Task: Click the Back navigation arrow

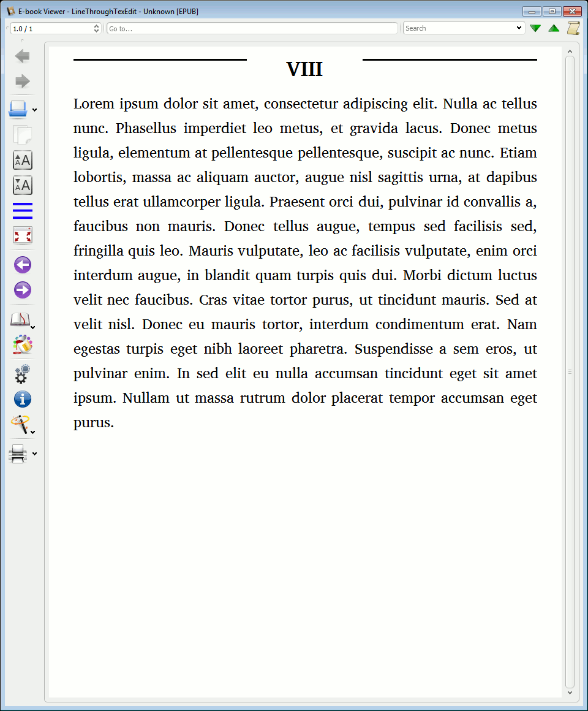Action: pos(22,56)
